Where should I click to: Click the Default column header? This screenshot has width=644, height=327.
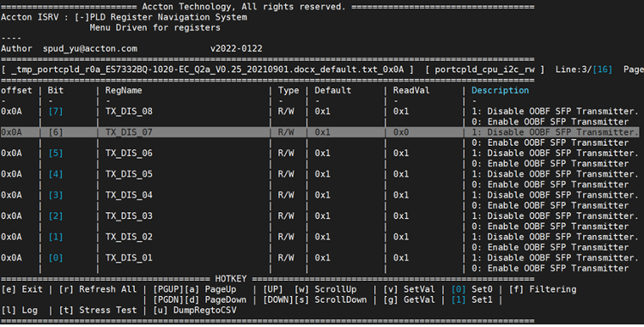click(x=333, y=91)
